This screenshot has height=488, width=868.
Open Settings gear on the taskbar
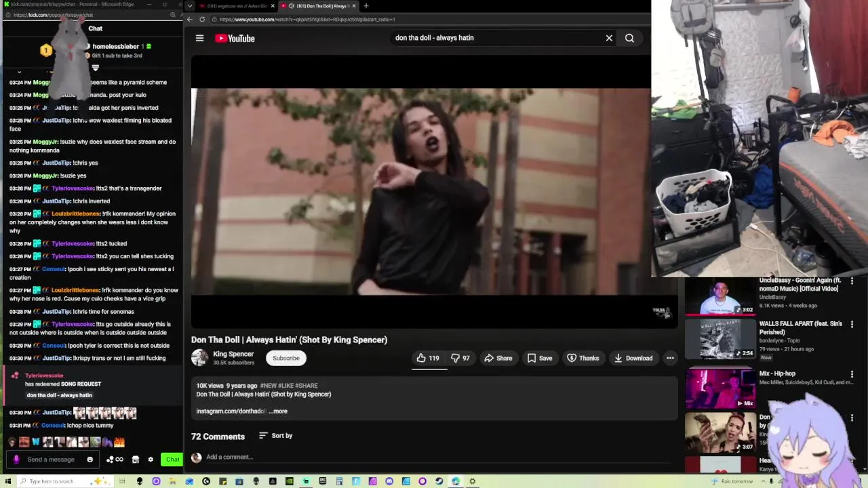tap(472, 481)
